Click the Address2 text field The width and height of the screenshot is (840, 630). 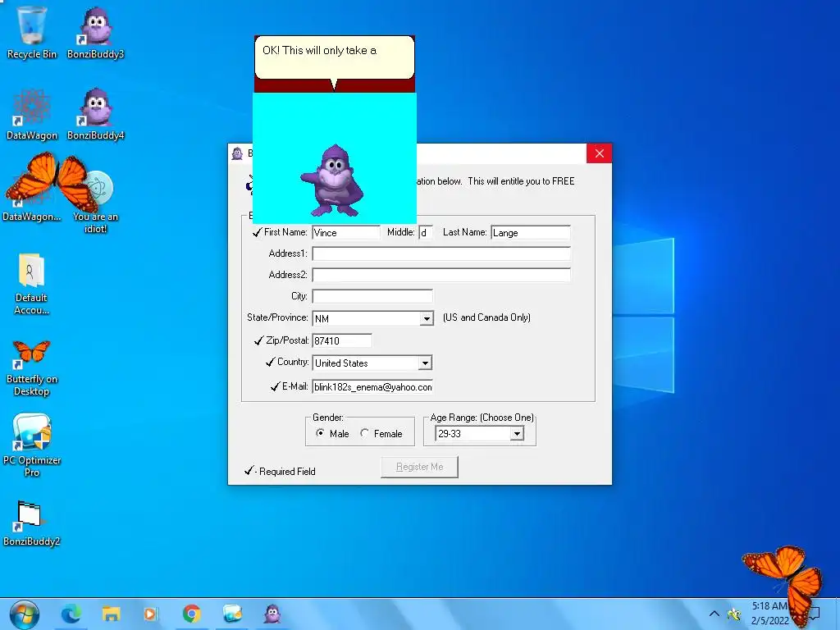coord(441,275)
